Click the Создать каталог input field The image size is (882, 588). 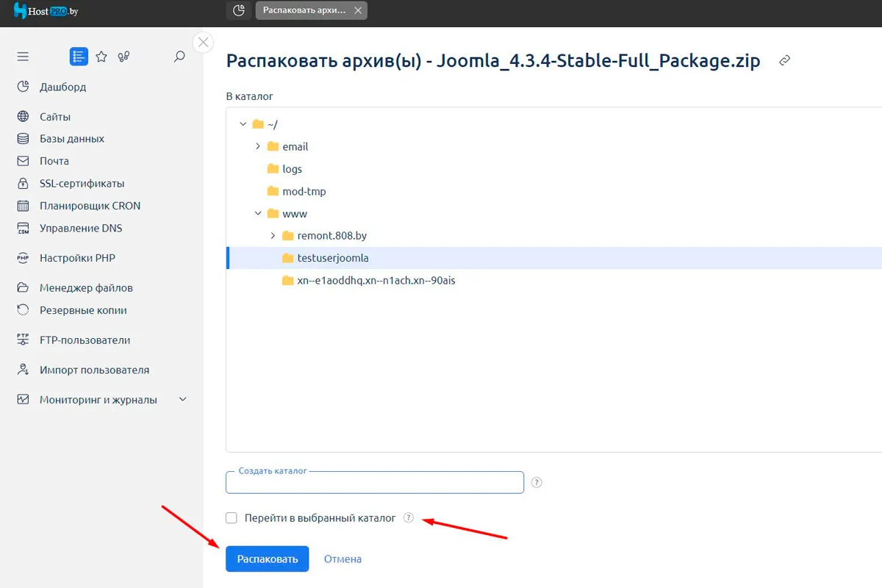point(375,482)
